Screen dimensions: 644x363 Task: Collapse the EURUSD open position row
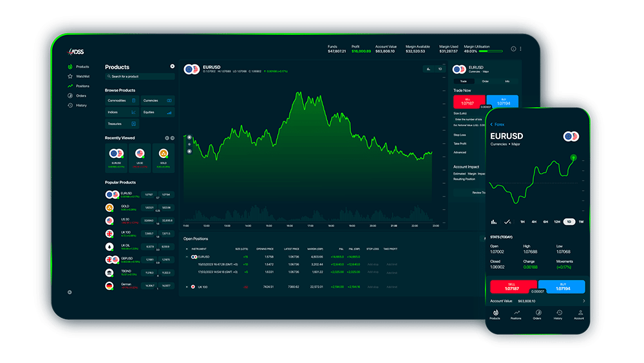click(x=187, y=257)
